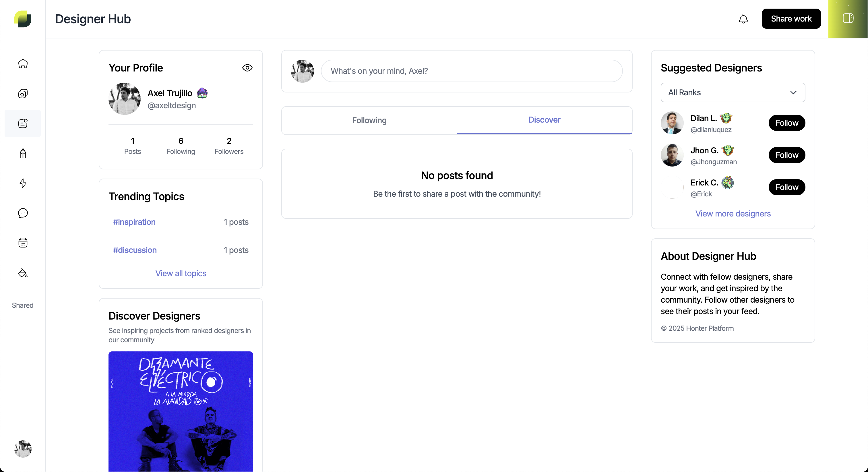Click the All Ranks dropdown chevron
Screen dimensions: 868x472
pos(793,92)
